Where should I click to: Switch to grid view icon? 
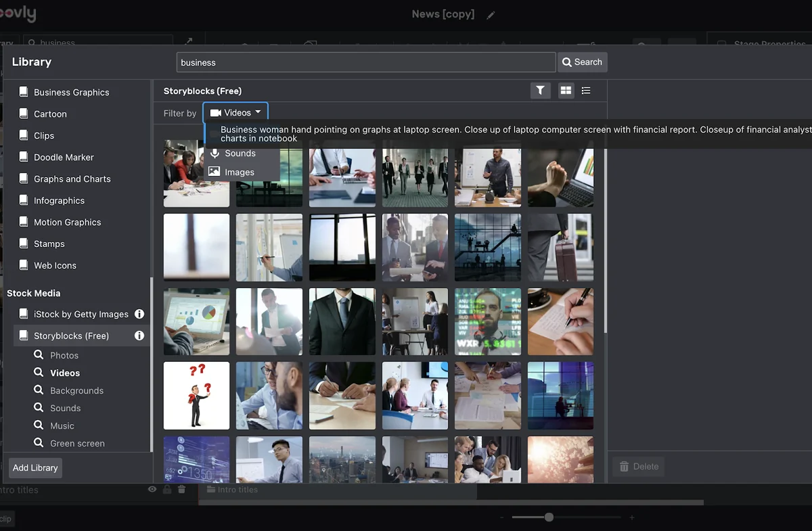tap(566, 90)
